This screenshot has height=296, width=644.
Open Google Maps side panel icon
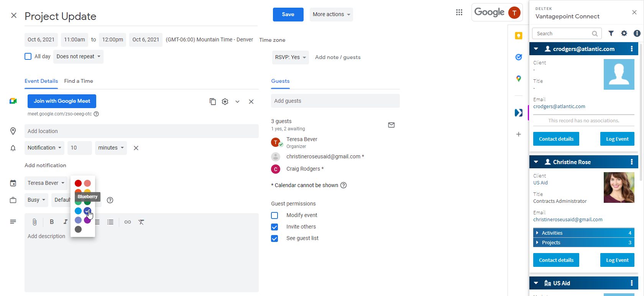(x=519, y=79)
